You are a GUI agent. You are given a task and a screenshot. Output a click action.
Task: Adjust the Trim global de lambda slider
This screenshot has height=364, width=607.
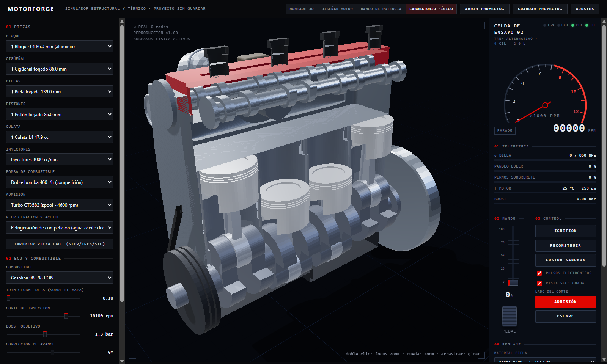click(44, 298)
